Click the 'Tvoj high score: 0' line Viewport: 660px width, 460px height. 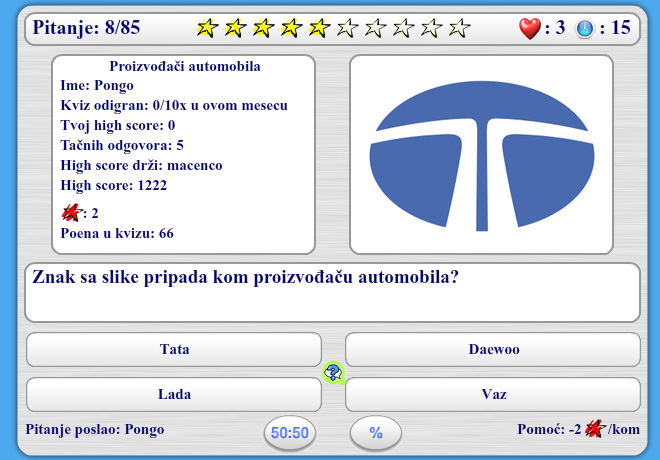(117, 125)
